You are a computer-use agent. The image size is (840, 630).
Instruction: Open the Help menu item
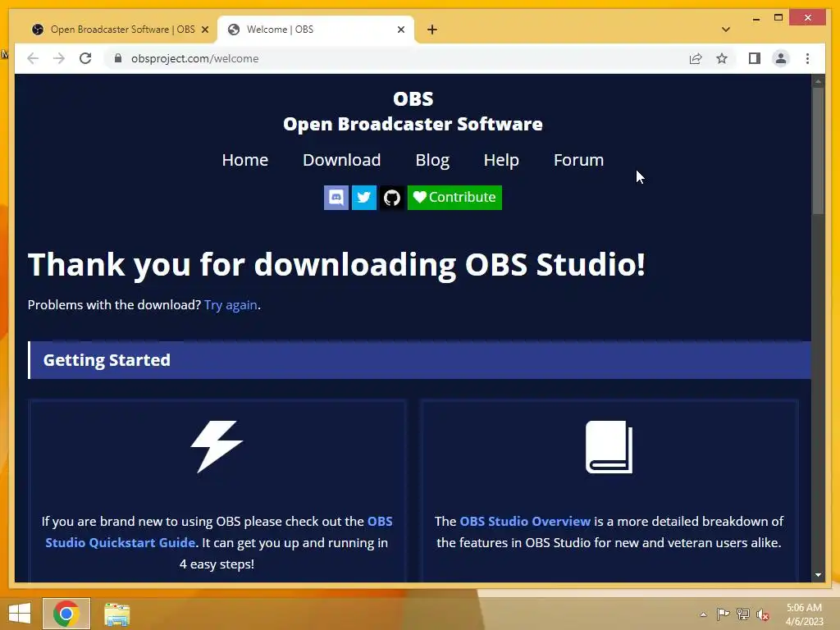[501, 160]
